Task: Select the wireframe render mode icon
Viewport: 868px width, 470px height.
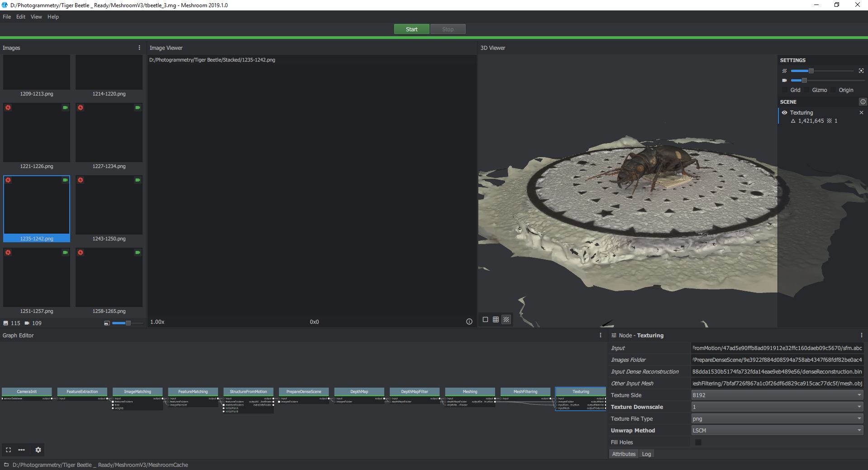Action: (x=496, y=320)
